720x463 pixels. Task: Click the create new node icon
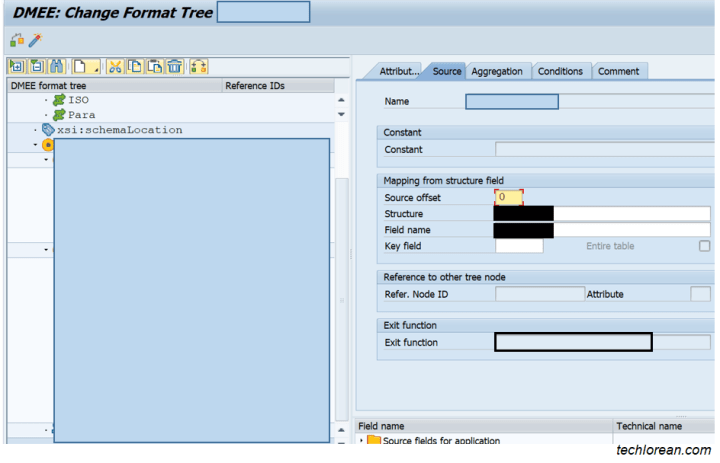86,67
